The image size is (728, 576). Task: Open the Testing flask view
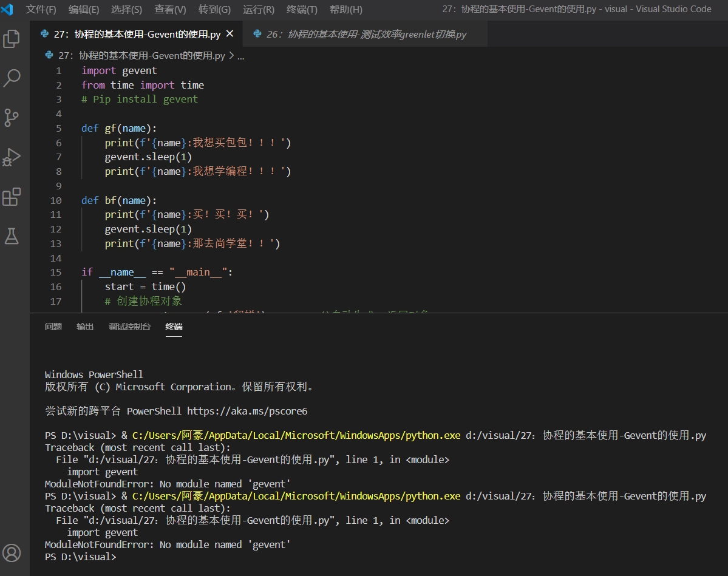12,236
